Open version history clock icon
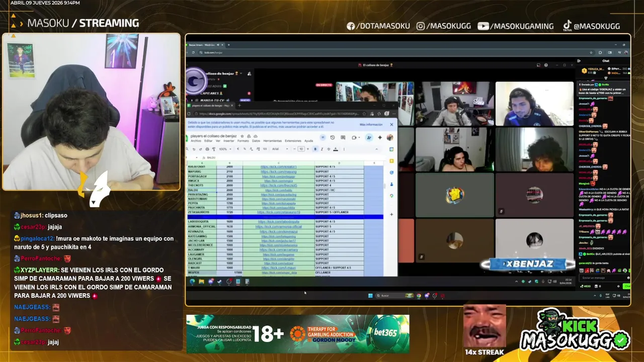Viewport: 644px width, 362px height. click(333, 137)
